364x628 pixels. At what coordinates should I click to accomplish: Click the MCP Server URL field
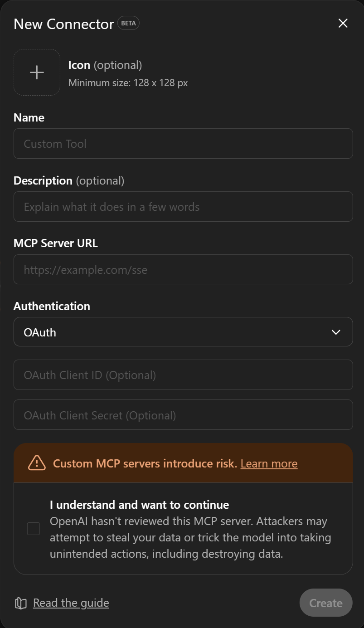click(183, 269)
